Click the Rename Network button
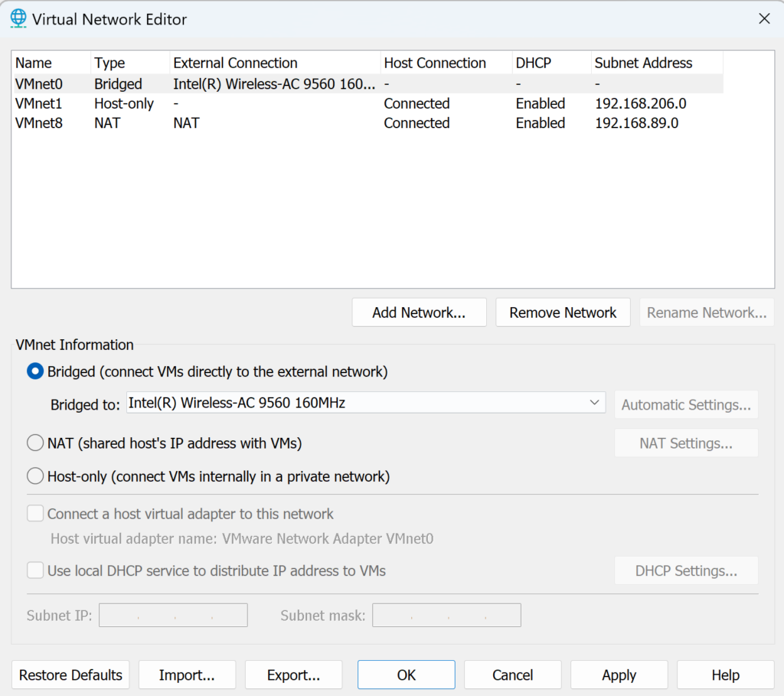784x696 pixels. (707, 312)
